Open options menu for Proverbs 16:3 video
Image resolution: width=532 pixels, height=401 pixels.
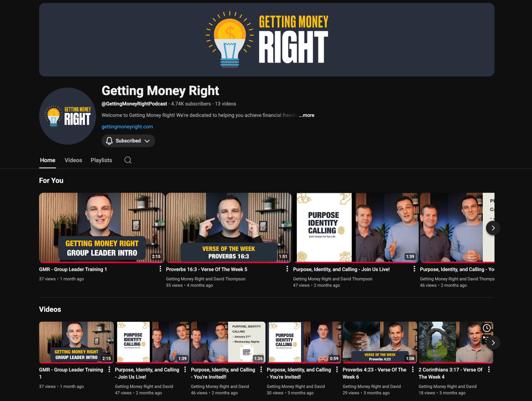[x=287, y=269]
